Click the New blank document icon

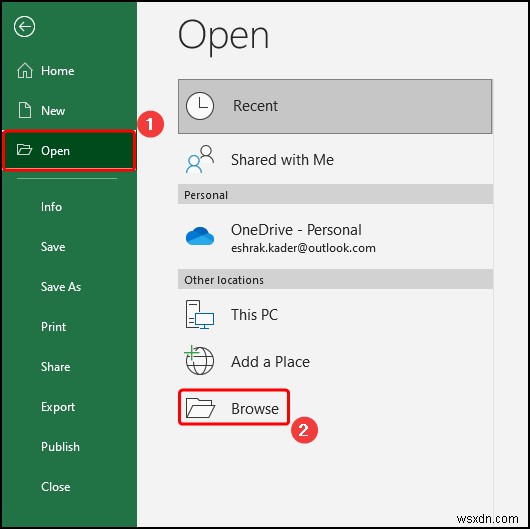click(x=25, y=111)
